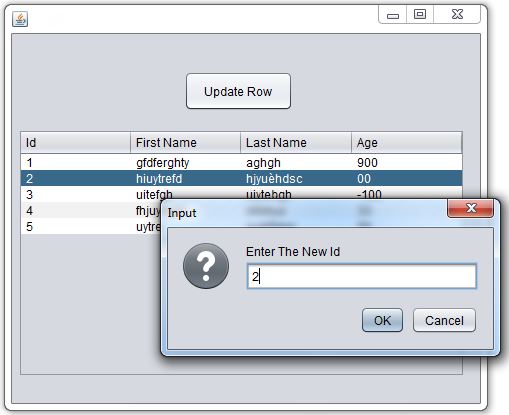Close the main window

click(x=457, y=14)
